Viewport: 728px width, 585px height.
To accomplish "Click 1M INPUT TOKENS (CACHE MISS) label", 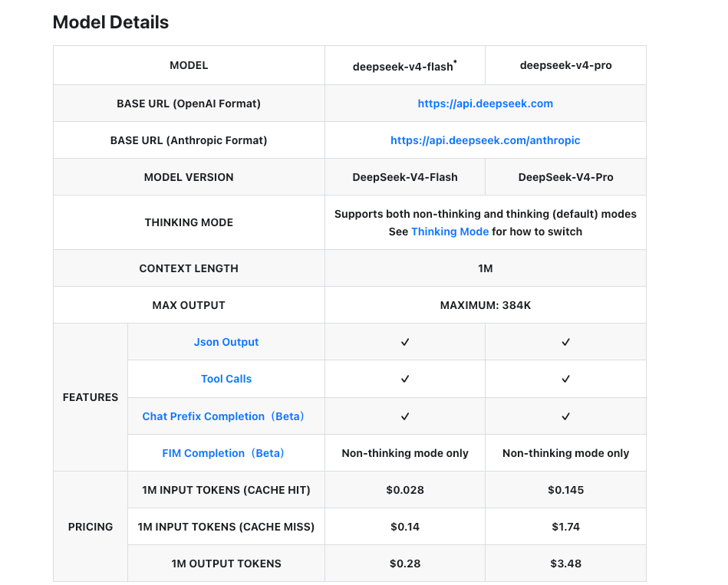I will coord(226,527).
